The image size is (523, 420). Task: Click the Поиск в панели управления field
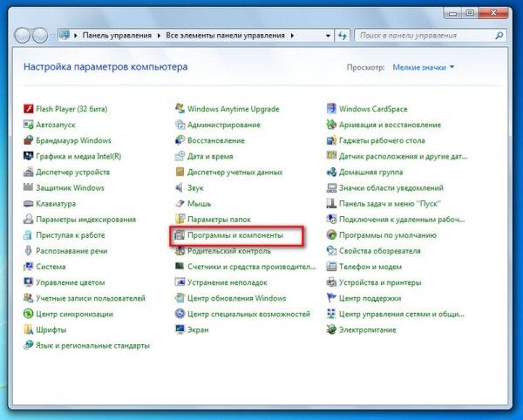click(425, 36)
